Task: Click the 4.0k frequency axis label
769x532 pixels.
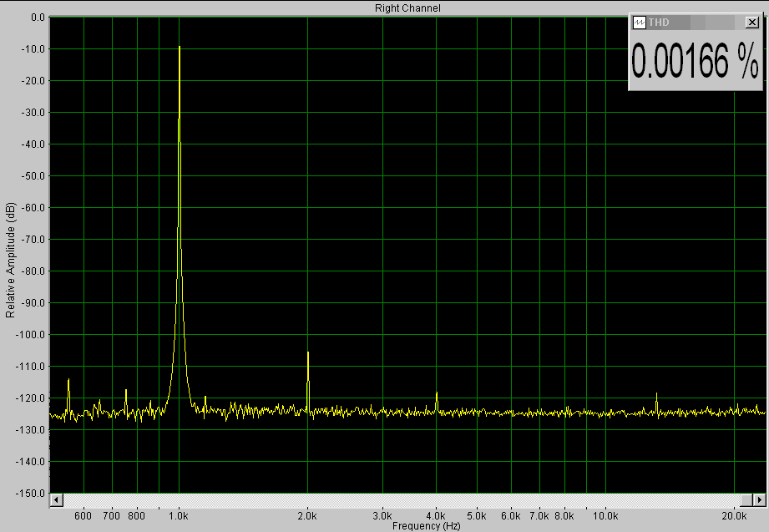Action: pos(436,516)
